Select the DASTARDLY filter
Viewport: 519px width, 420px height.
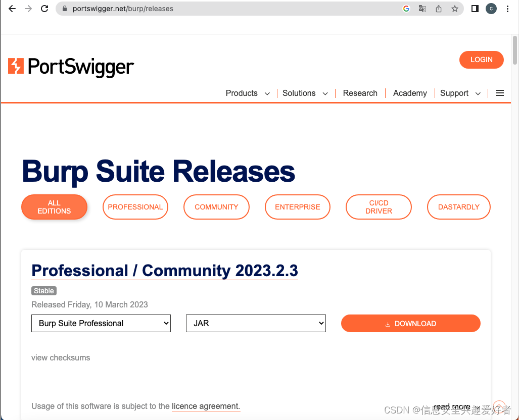459,207
